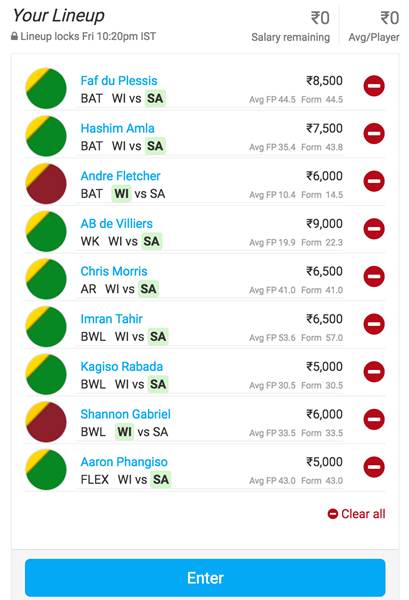This screenshot has height=600, width=409.
Task: View Andre Fletcher player details
Action: coord(121,176)
